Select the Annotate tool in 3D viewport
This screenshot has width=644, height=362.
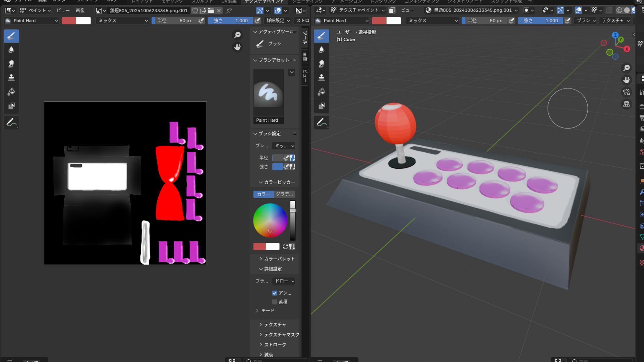(321, 123)
